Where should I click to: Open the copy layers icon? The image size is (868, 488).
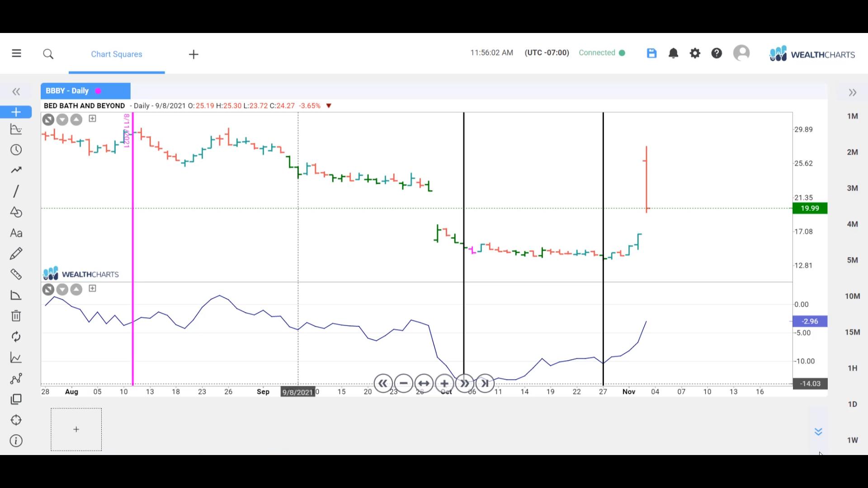pyautogui.click(x=16, y=399)
